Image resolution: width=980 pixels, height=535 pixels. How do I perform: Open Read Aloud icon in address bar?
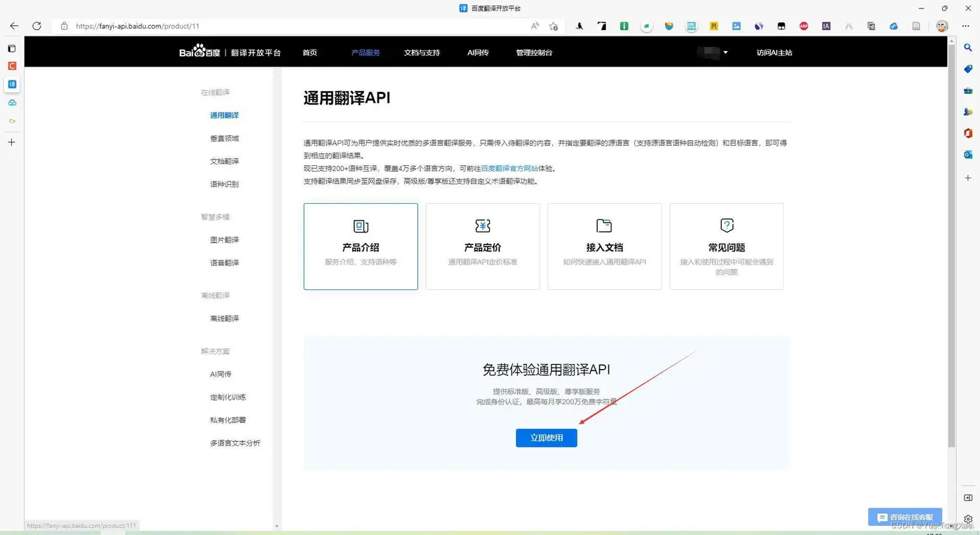pos(535,26)
